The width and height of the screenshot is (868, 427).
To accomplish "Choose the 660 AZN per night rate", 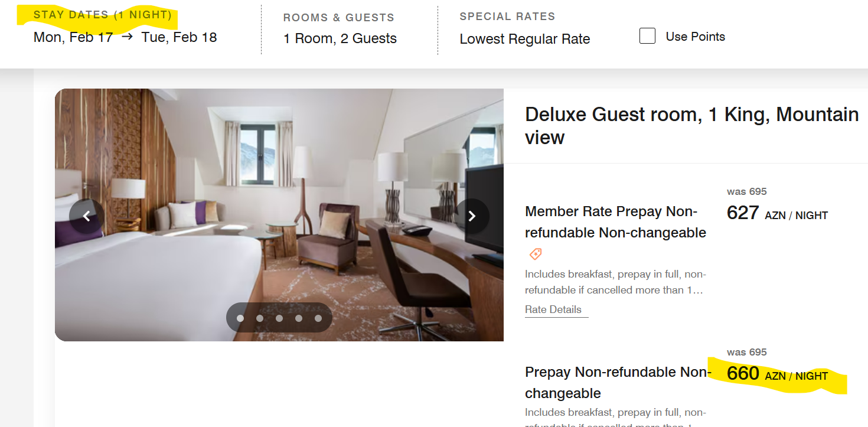I will pyautogui.click(x=777, y=373).
